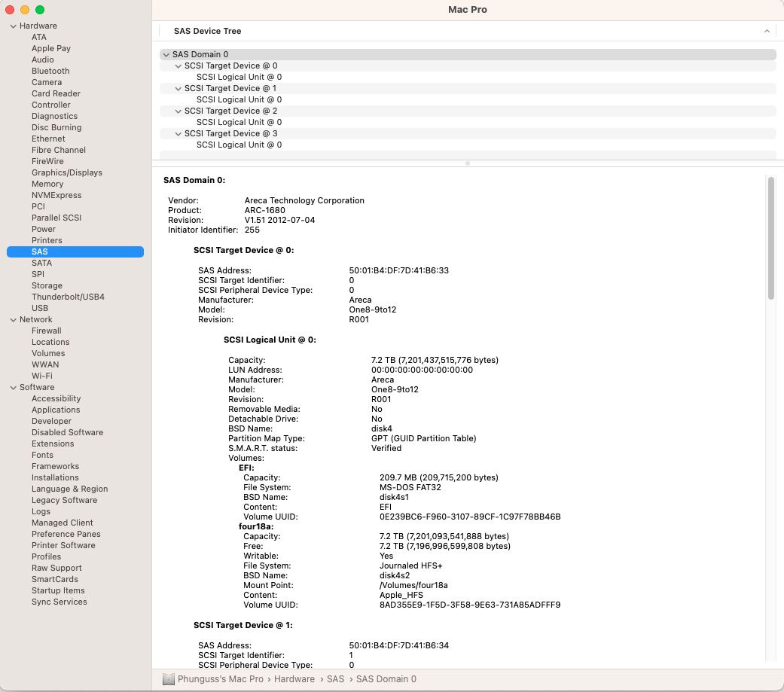Collapse SCSI Target Device @ 0 node
Image resolution: width=784 pixels, height=692 pixels.
pyautogui.click(x=178, y=66)
